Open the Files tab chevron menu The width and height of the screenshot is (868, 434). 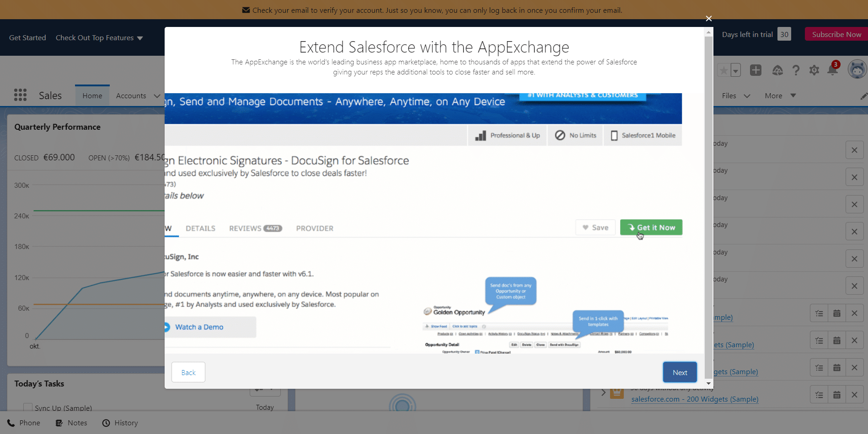[x=747, y=96]
